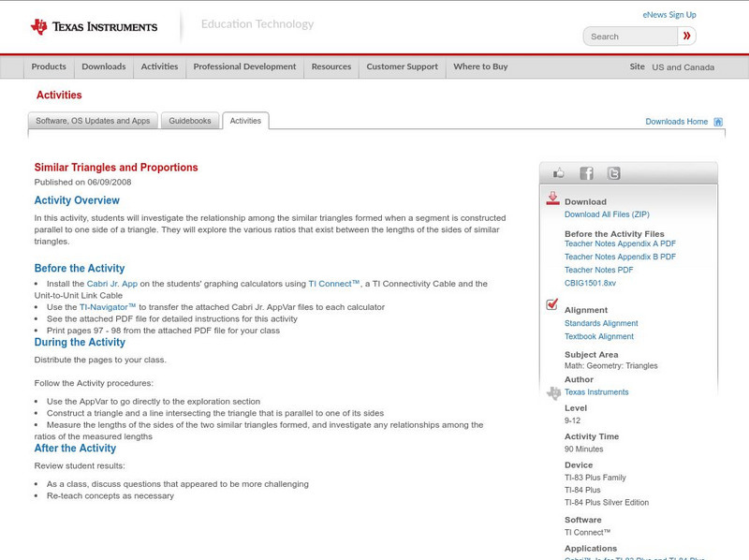Click the red Activities page heading
749x560 pixels.
[59, 96]
